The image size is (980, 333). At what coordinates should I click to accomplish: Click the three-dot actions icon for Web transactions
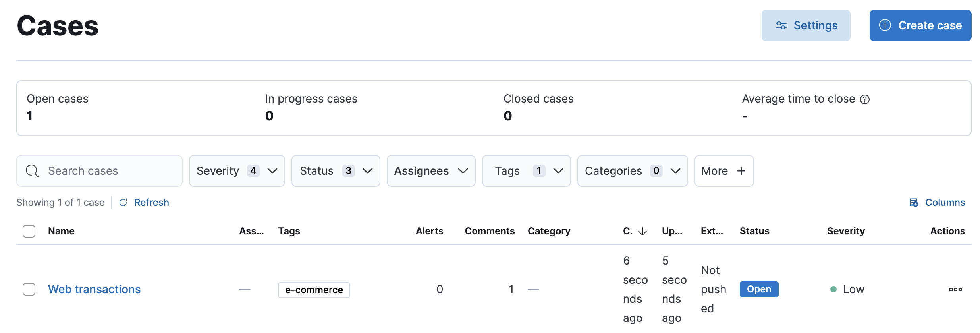955,290
